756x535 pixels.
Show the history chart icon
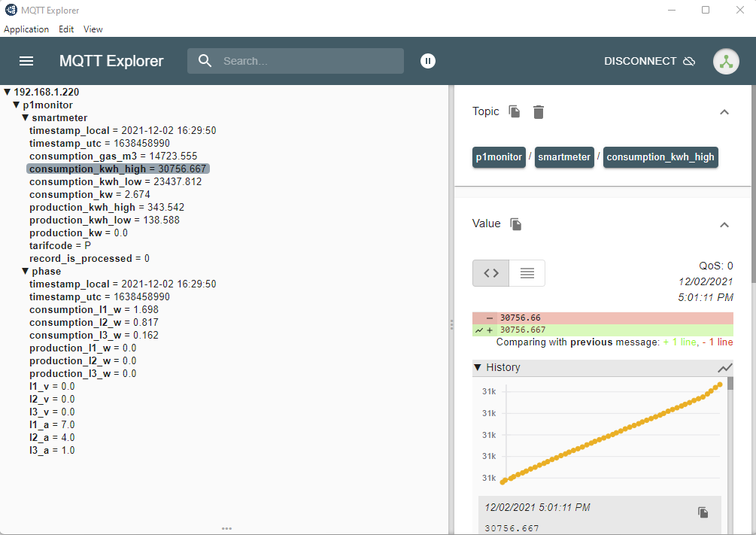tap(724, 368)
